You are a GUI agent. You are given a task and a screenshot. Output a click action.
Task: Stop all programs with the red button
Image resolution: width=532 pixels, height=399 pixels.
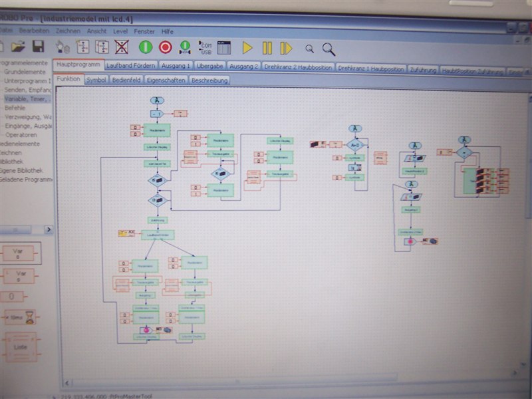click(x=165, y=47)
